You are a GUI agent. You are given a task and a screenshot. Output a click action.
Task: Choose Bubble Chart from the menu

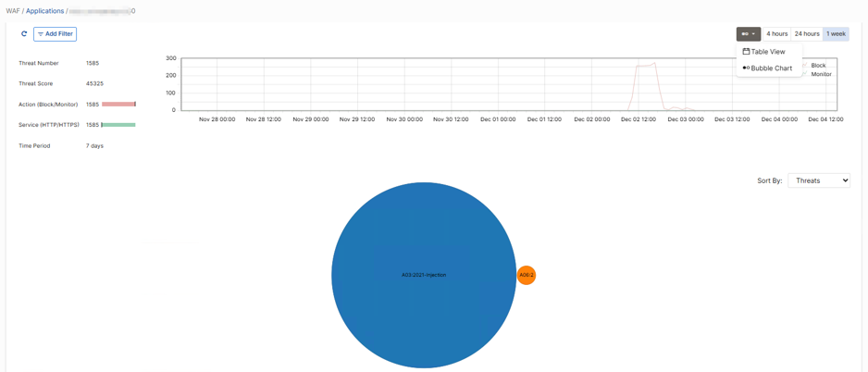tap(769, 68)
